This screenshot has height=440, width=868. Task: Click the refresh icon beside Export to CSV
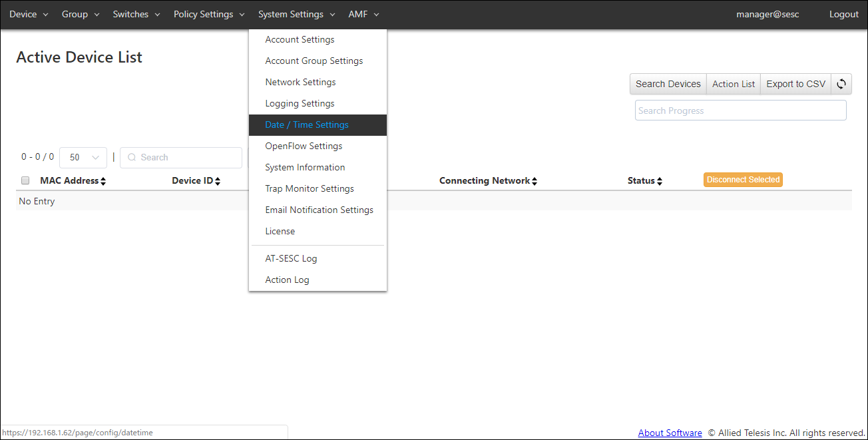coord(841,84)
